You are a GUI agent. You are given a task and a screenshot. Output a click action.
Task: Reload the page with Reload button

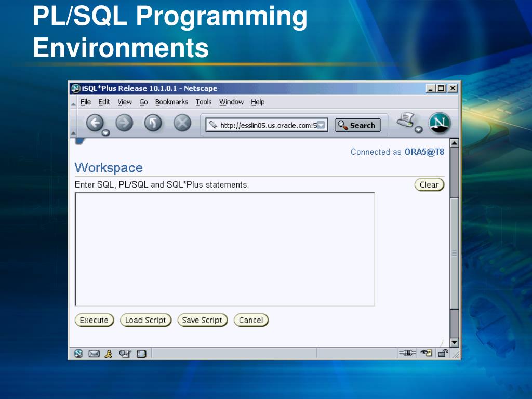[153, 123]
